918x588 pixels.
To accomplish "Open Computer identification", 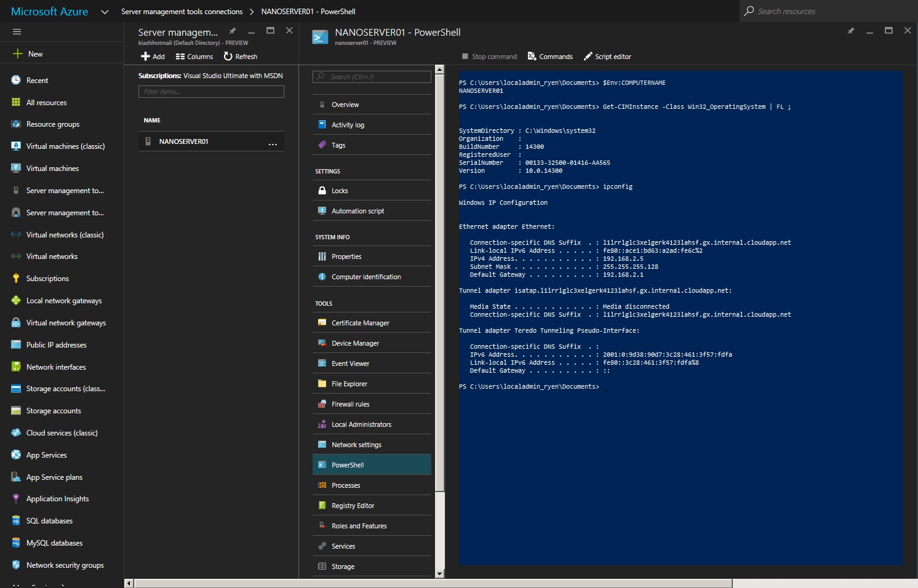I will pos(372,277).
